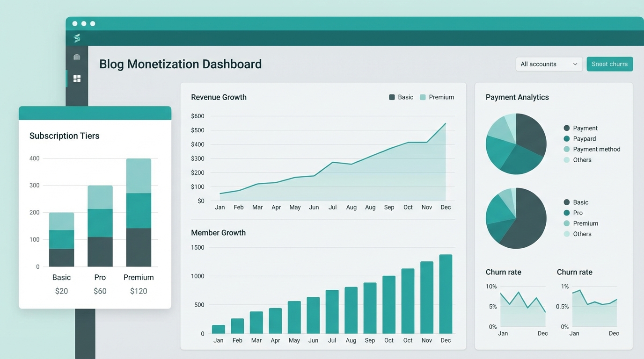Toggle Others in the upper Payment Analytics legend

(567, 159)
